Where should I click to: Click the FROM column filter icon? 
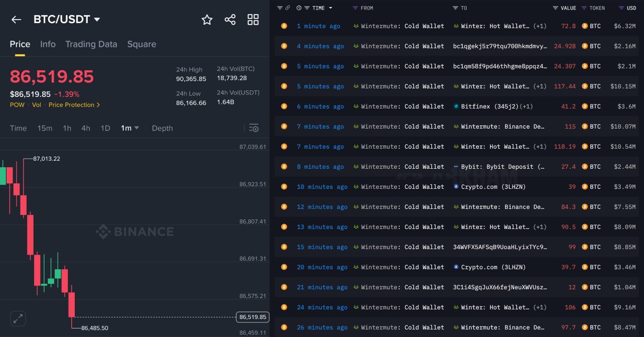coord(355,8)
